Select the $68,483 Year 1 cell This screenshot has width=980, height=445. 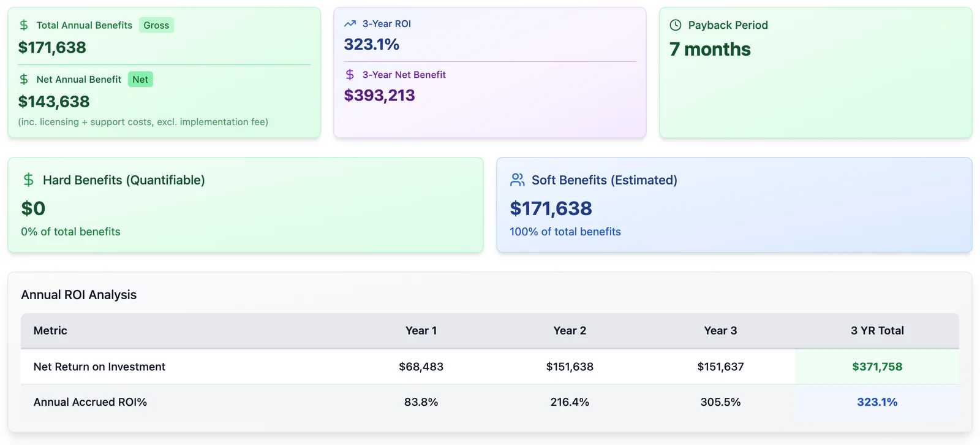click(421, 367)
